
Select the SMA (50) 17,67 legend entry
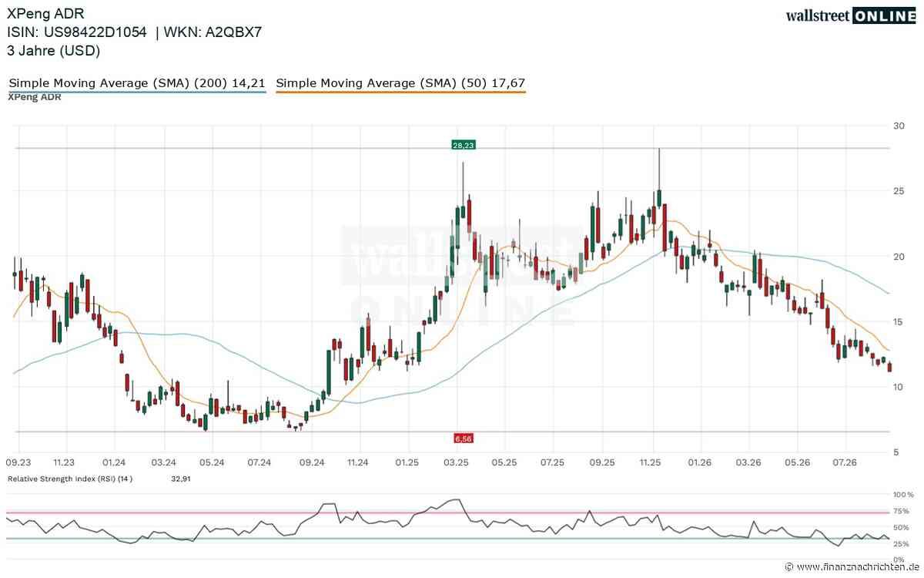pyautogui.click(x=400, y=82)
